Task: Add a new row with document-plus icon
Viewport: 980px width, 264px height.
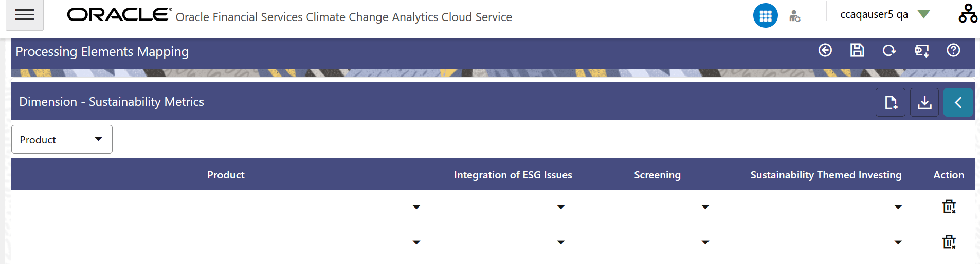Action: pyautogui.click(x=890, y=102)
